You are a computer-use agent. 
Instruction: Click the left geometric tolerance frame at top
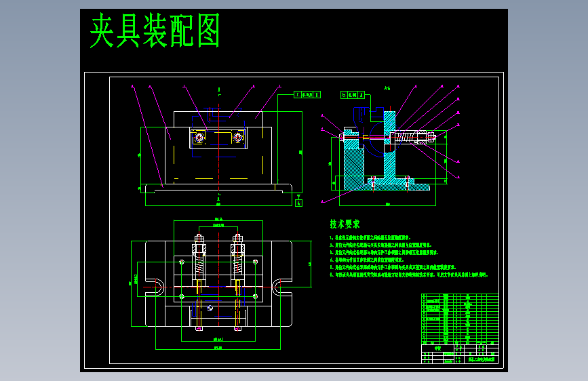coord(307,94)
